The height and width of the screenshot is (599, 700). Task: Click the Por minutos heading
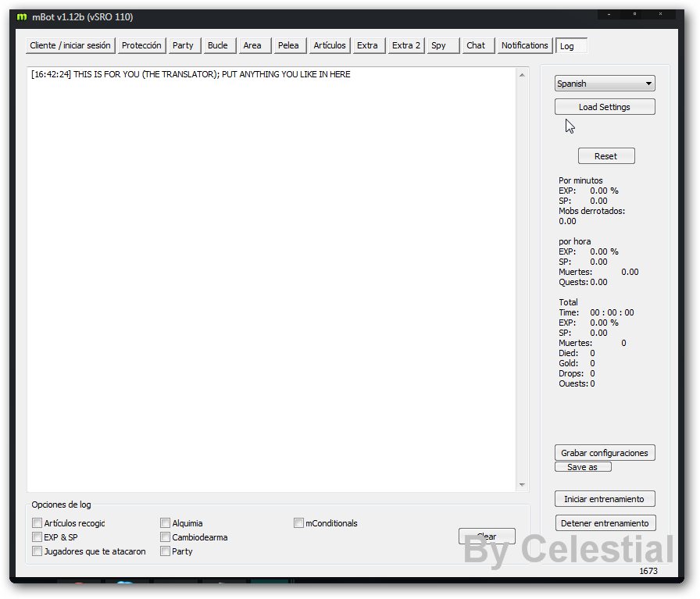click(580, 180)
